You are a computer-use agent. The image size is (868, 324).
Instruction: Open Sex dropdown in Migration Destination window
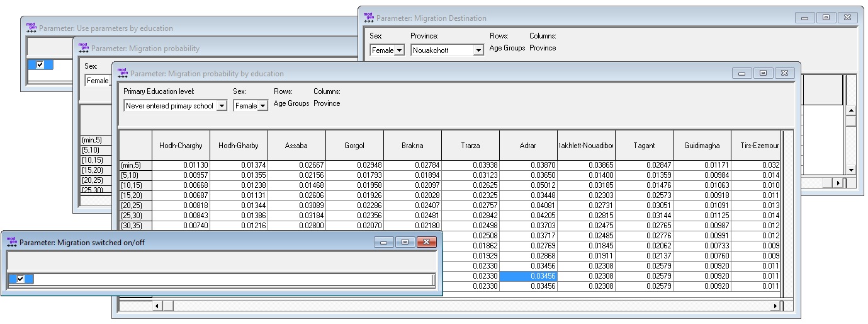coord(399,50)
